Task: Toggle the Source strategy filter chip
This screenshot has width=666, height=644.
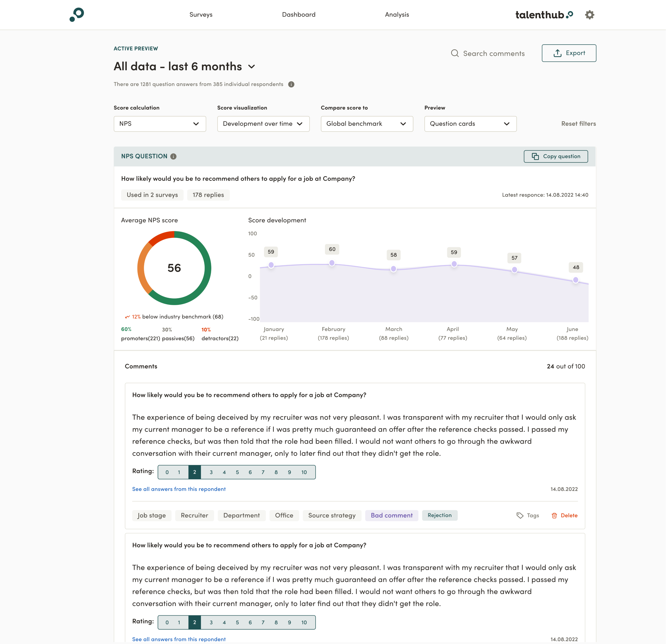Action: pyautogui.click(x=332, y=515)
